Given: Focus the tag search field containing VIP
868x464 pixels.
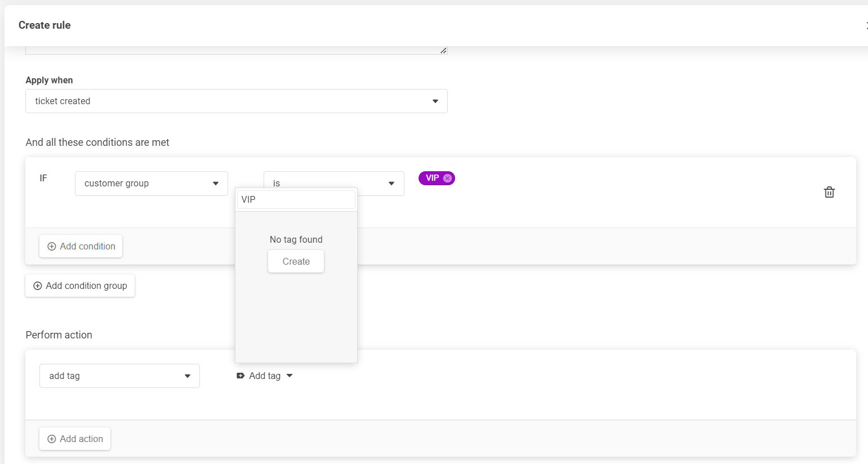Looking at the screenshot, I should click(296, 199).
